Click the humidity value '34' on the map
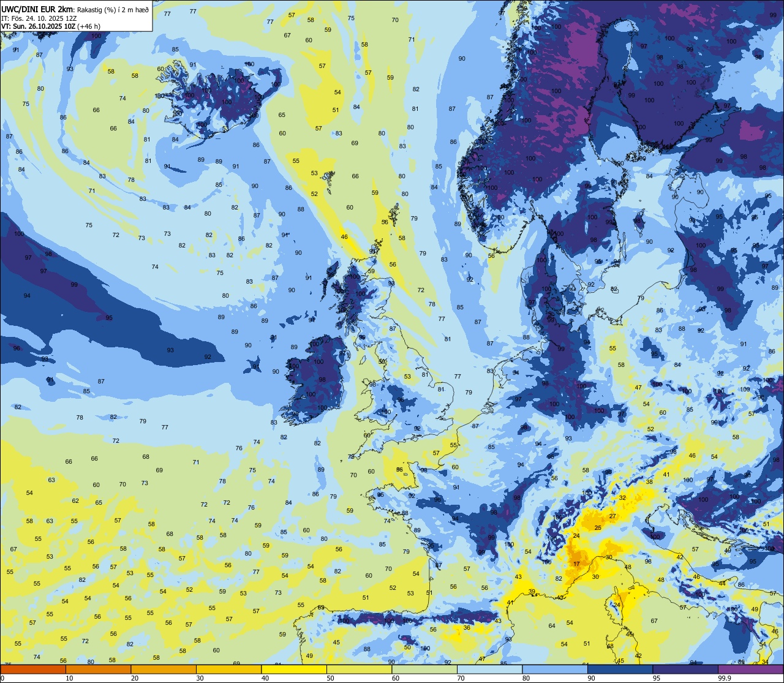 tap(765, 662)
